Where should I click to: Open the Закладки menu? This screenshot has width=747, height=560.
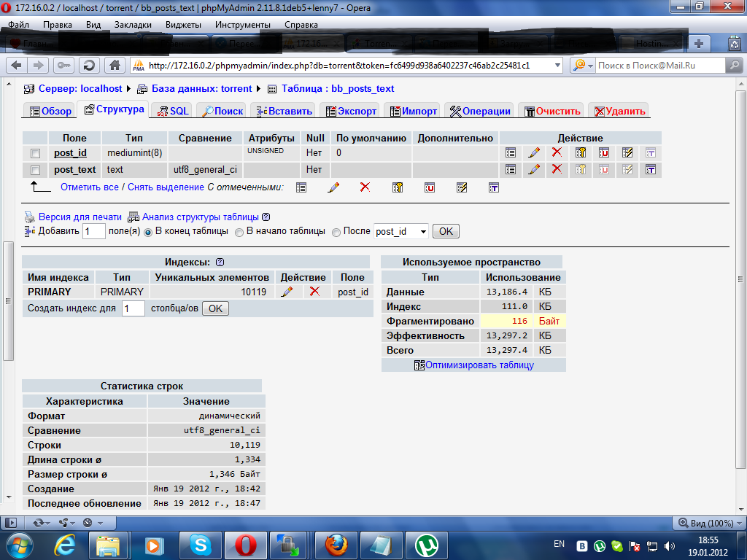[133, 24]
